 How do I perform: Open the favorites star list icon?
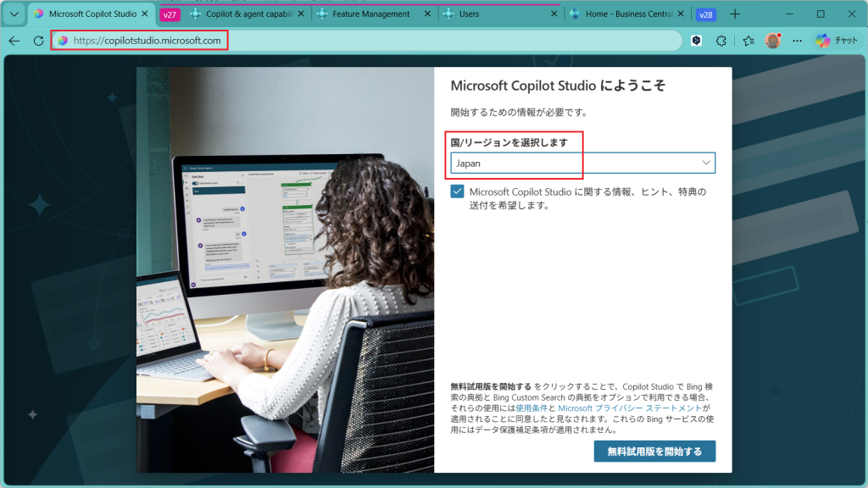point(748,41)
